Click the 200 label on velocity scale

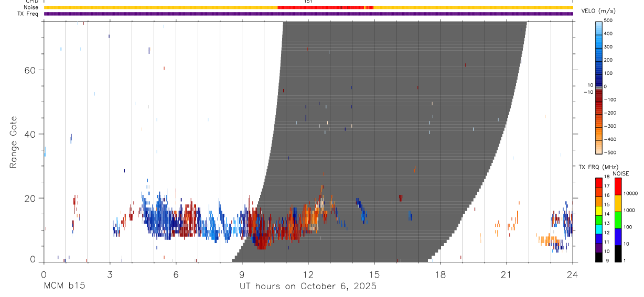pos(608,60)
